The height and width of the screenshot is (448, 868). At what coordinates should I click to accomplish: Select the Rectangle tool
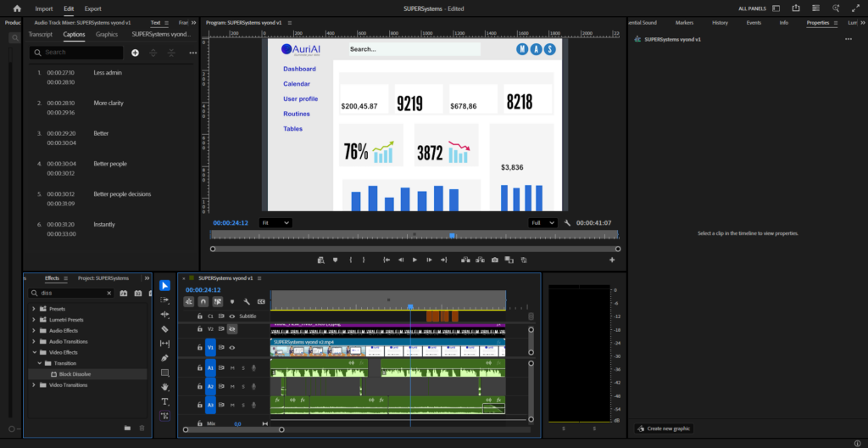[x=165, y=372]
